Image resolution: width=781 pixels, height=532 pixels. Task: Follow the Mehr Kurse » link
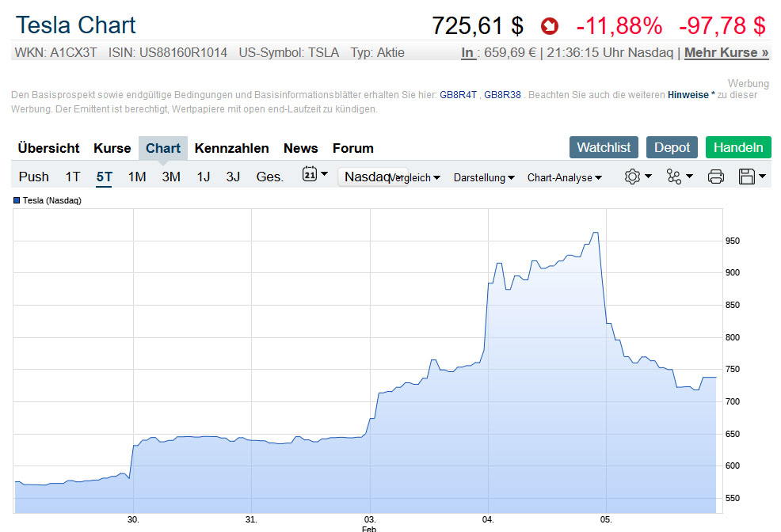[x=726, y=52]
